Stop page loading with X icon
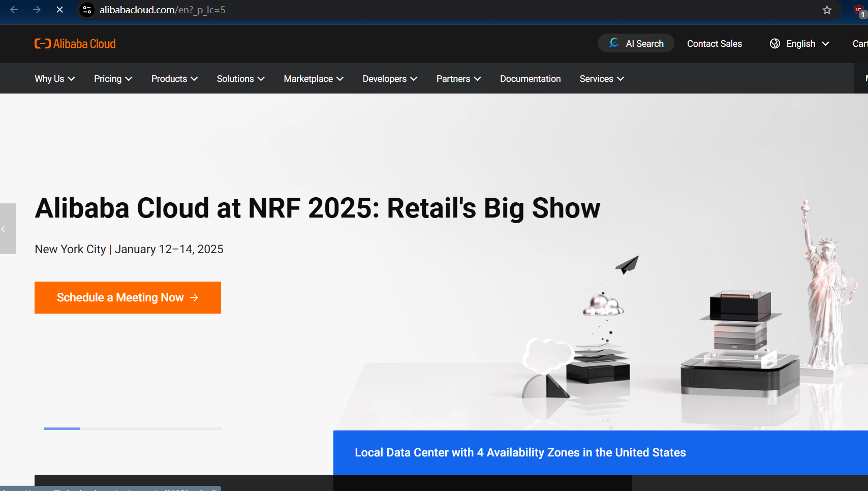 coord(59,10)
